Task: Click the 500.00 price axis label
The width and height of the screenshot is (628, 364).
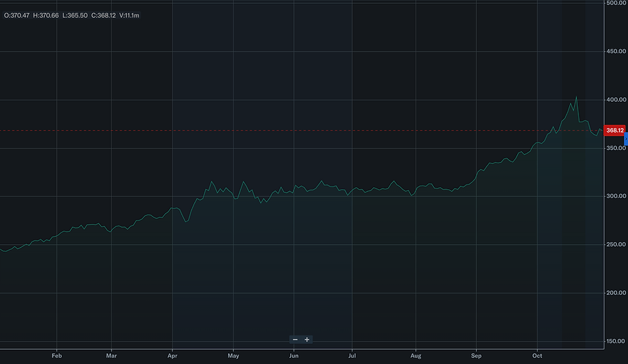Action: click(x=616, y=3)
